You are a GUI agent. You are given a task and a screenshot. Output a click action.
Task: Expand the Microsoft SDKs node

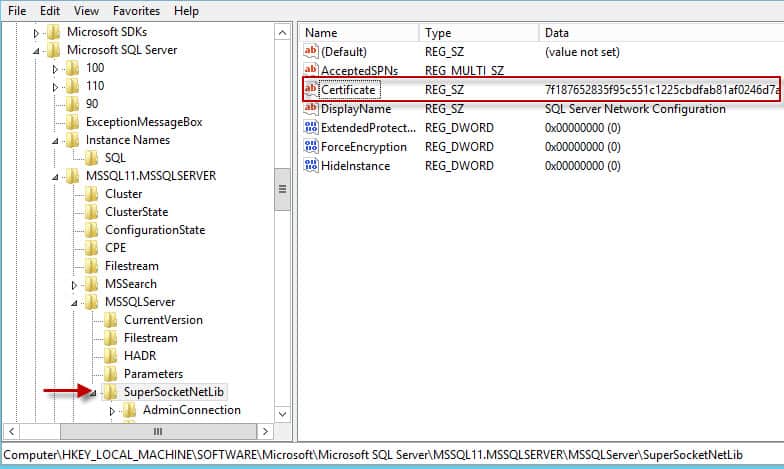pos(36,33)
